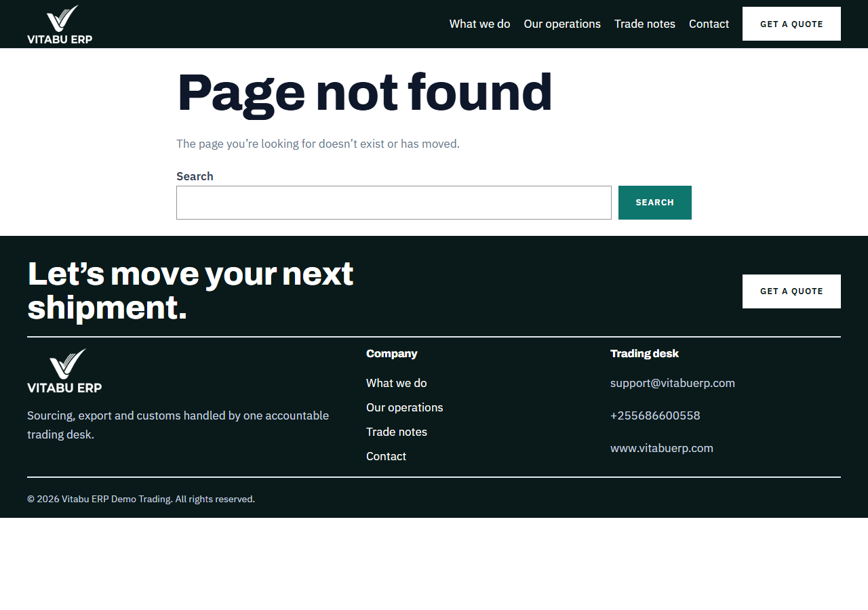Screen dimensions: 868x610
Task: Click the +255686600558 phone number
Action: point(655,415)
